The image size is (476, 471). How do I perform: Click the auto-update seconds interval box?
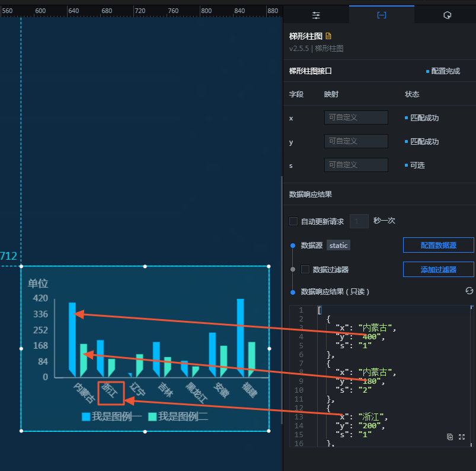pos(359,221)
